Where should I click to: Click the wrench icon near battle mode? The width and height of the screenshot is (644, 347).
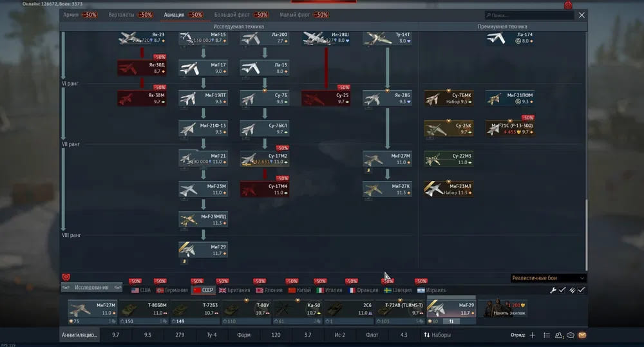(553, 290)
